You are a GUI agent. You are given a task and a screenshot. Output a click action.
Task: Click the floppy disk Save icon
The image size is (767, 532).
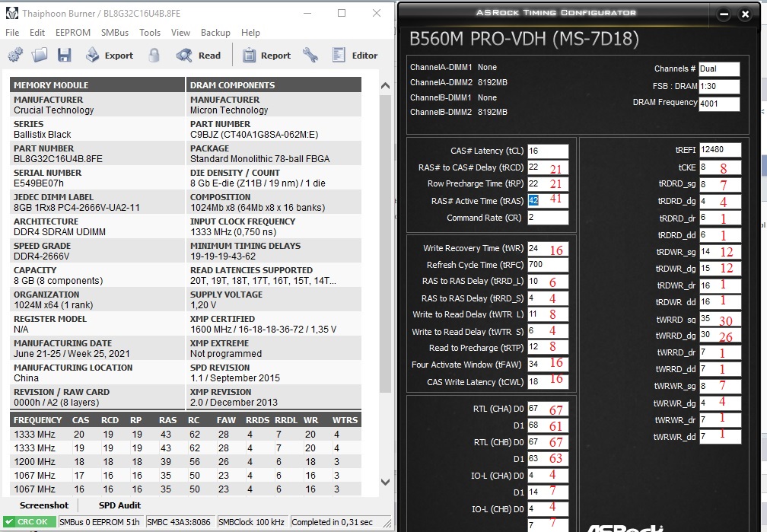pyautogui.click(x=64, y=55)
